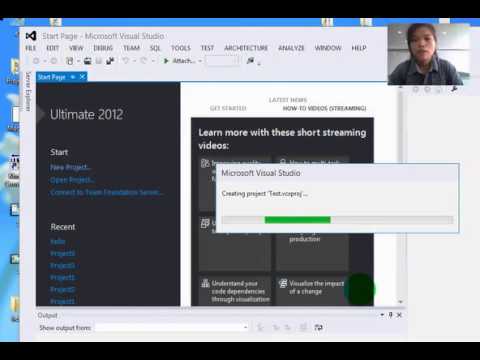The width and height of the screenshot is (480, 360).
Task: Click the green Attach start arrow
Action: [x=166, y=61]
